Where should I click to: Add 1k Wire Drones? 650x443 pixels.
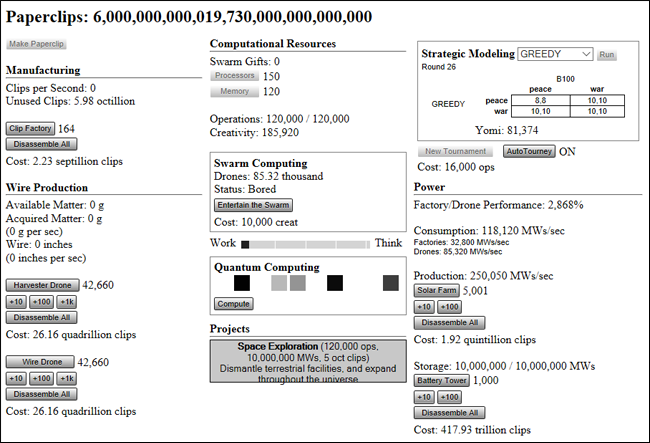(x=66, y=378)
